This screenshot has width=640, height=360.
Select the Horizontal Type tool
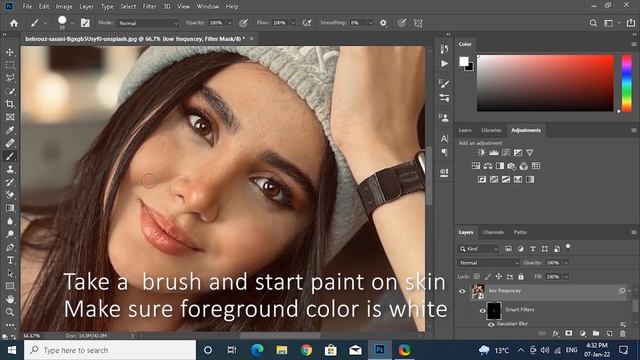(10, 260)
